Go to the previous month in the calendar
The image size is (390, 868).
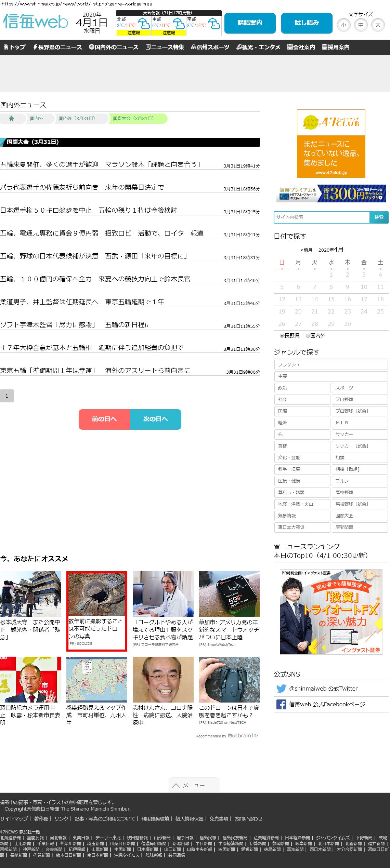(306, 250)
